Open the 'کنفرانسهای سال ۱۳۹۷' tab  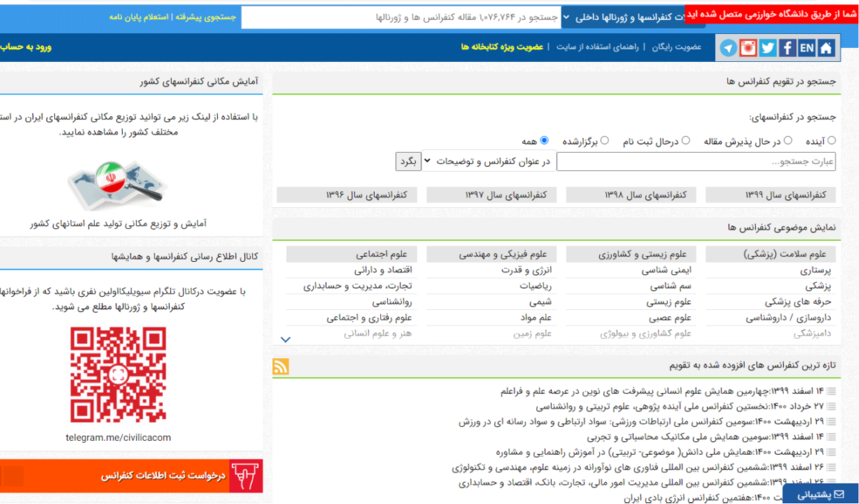(x=496, y=195)
